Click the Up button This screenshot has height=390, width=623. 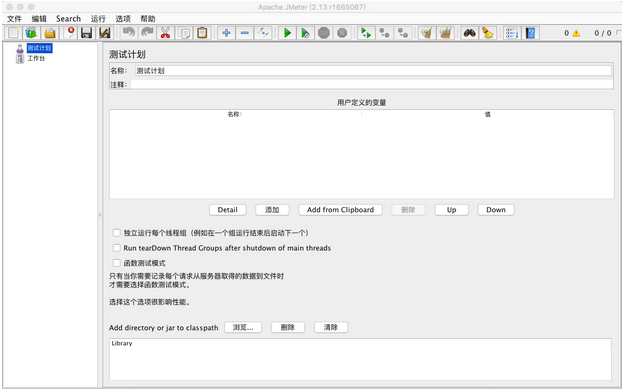pos(451,210)
